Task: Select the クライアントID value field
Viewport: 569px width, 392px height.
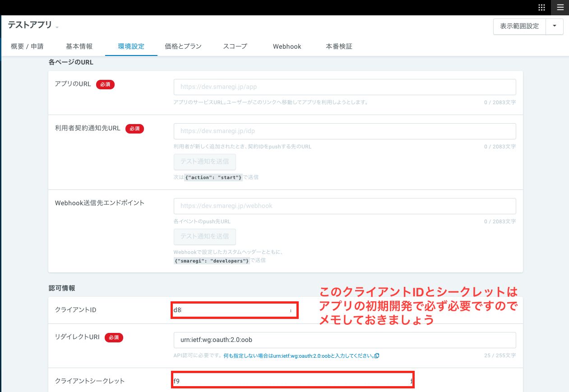Action: click(234, 310)
